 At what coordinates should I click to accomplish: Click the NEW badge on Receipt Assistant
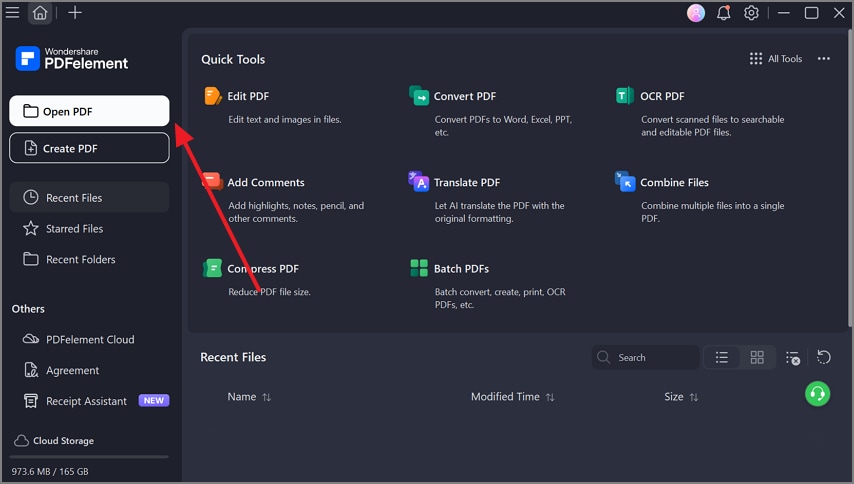[x=154, y=401]
